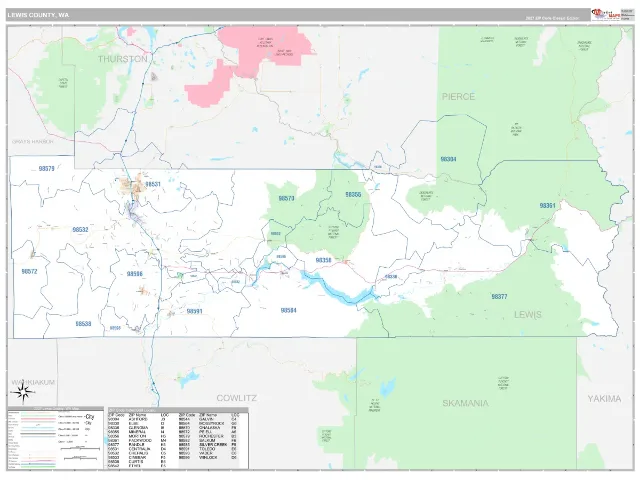
Task: Click the long blue reservoir lake
Action: pos(337,289)
